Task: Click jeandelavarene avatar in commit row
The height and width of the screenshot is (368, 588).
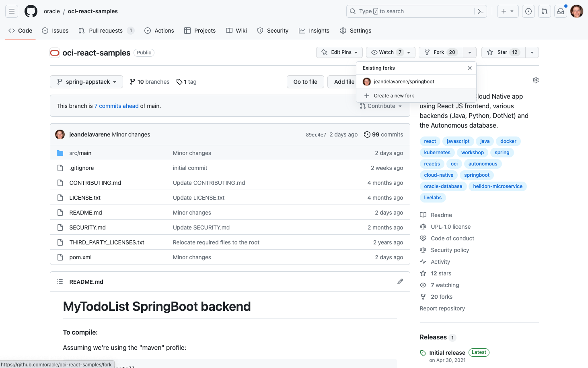Action: pyautogui.click(x=60, y=134)
